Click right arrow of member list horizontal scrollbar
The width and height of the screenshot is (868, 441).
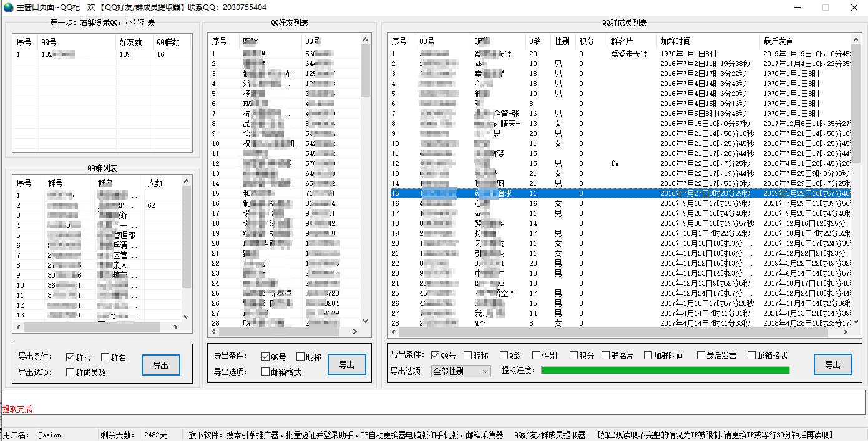pos(847,332)
